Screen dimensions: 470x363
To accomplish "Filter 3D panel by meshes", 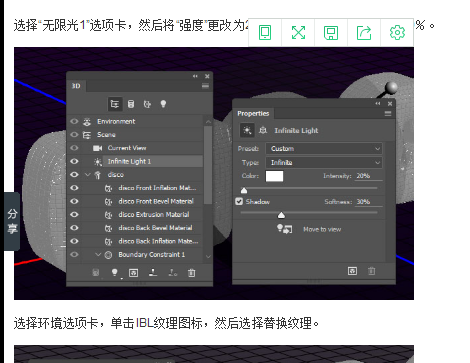I will click(x=131, y=104).
